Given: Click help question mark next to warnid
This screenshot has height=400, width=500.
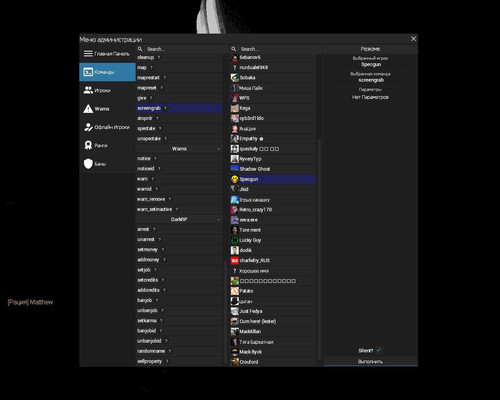Looking at the screenshot, I should tap(156, 189).
